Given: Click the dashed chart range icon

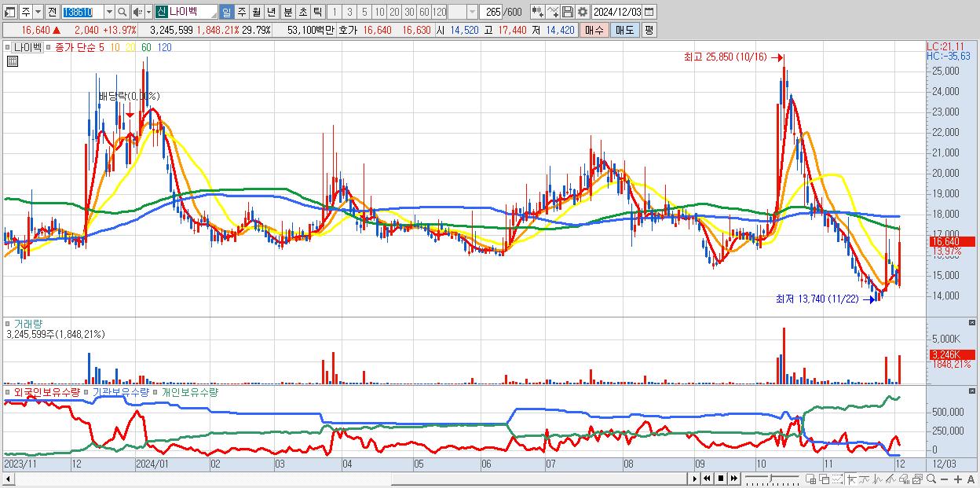Looking at the screenshot, I should 838,479.
